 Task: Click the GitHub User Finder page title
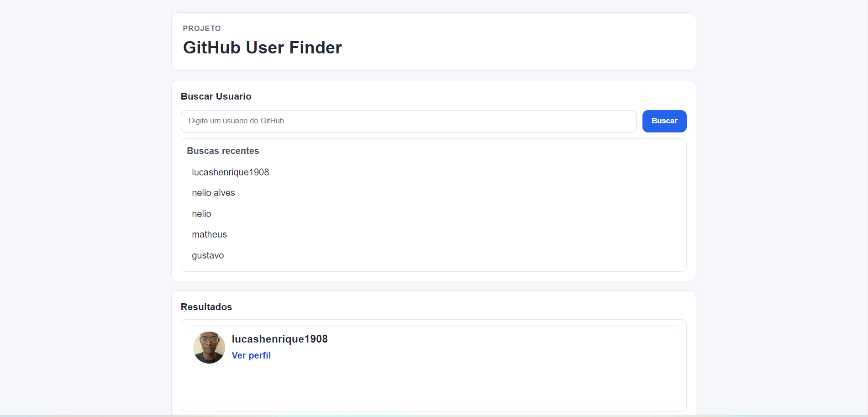pos(262,47)
